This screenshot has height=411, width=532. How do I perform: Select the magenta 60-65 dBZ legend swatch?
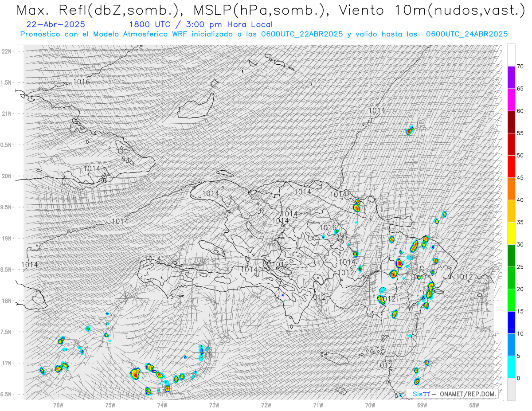[x=511, y=100]
